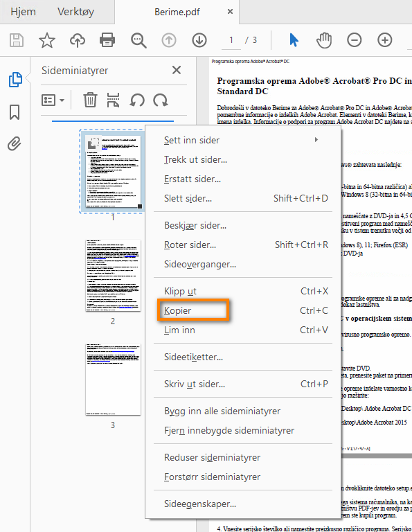Choose Skriv ut sider menu entry
This screenshot has height=532, width=412.
243,384
